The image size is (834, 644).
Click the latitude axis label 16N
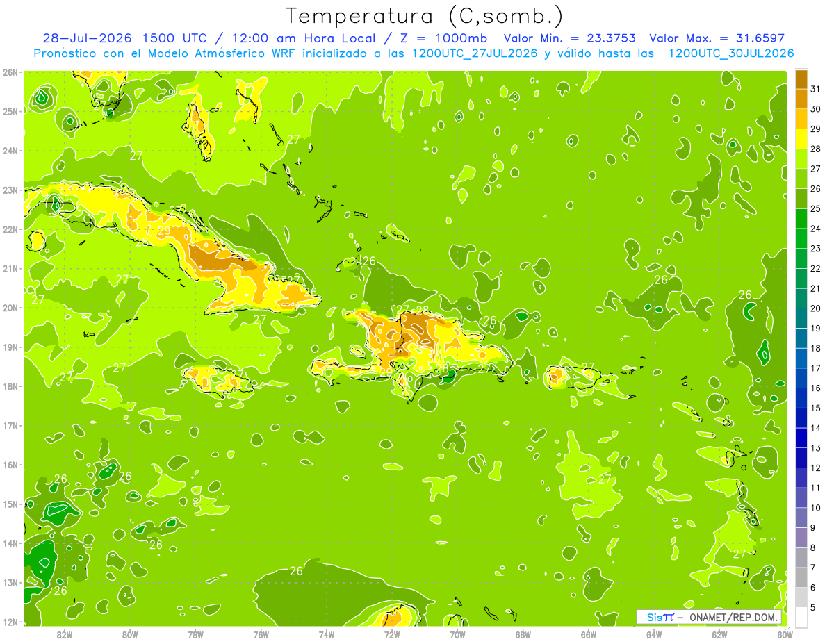click(10, 465)
